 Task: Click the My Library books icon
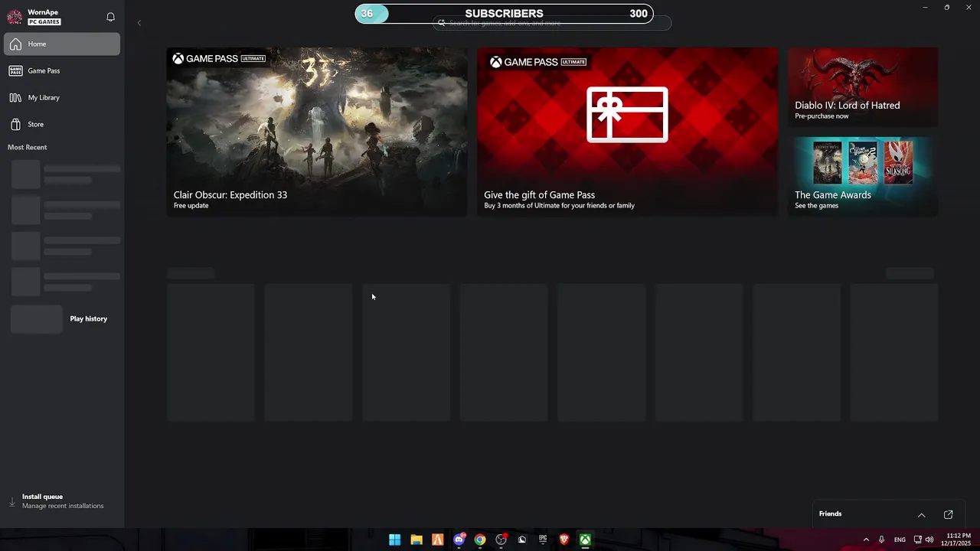[15, 97]
